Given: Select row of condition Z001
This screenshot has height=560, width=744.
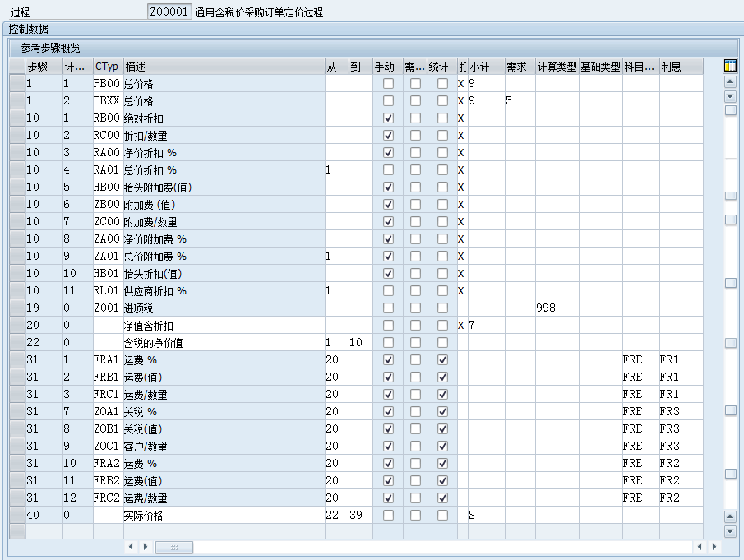Looking at the screenshot, I should tap(17, 308).
